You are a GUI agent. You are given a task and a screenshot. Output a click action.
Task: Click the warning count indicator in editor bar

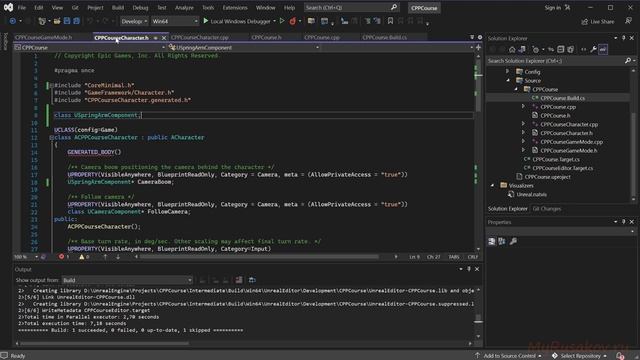[x=84, y=257]
